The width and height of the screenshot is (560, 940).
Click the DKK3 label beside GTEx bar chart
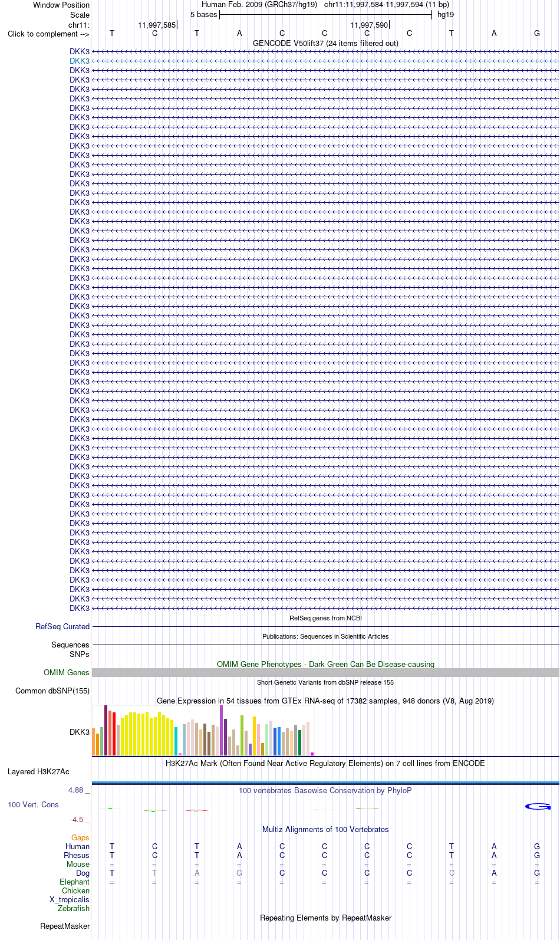(80, 732)
